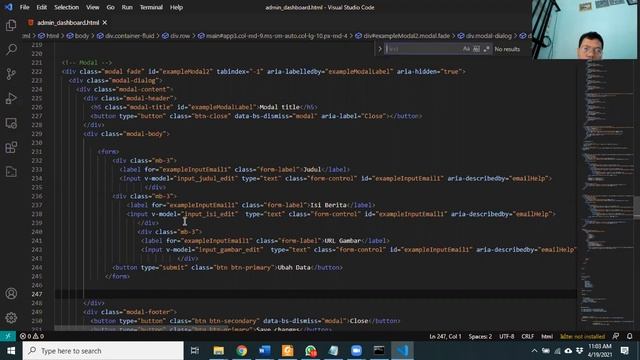This screenshot has width=640, height=360.
Task: Open Google Chrome from the taskbar
Action: point(242,351)
